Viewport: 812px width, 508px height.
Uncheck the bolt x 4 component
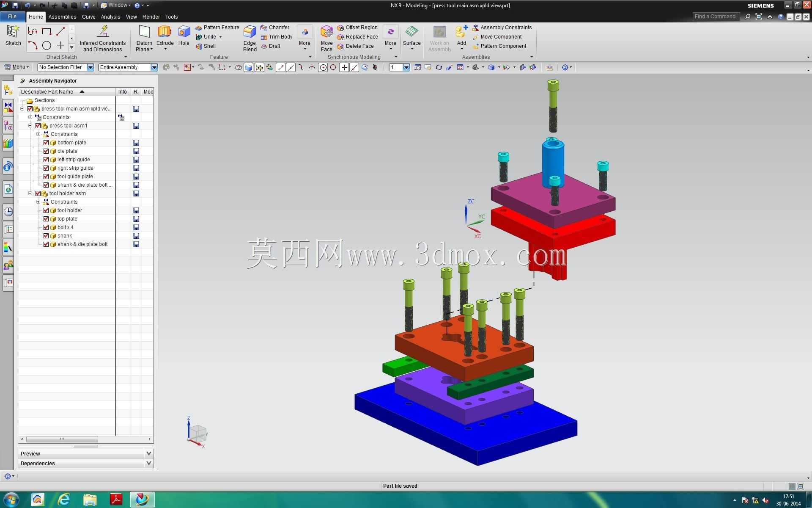[46, 227]
